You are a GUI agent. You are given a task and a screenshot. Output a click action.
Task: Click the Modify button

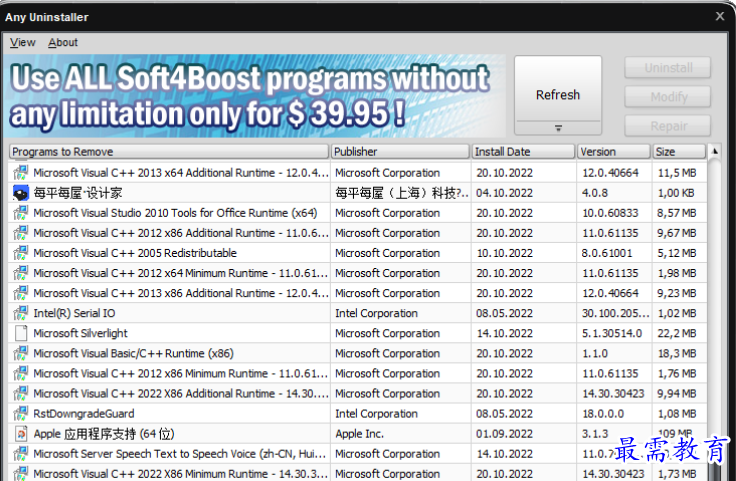coord(667,97)
